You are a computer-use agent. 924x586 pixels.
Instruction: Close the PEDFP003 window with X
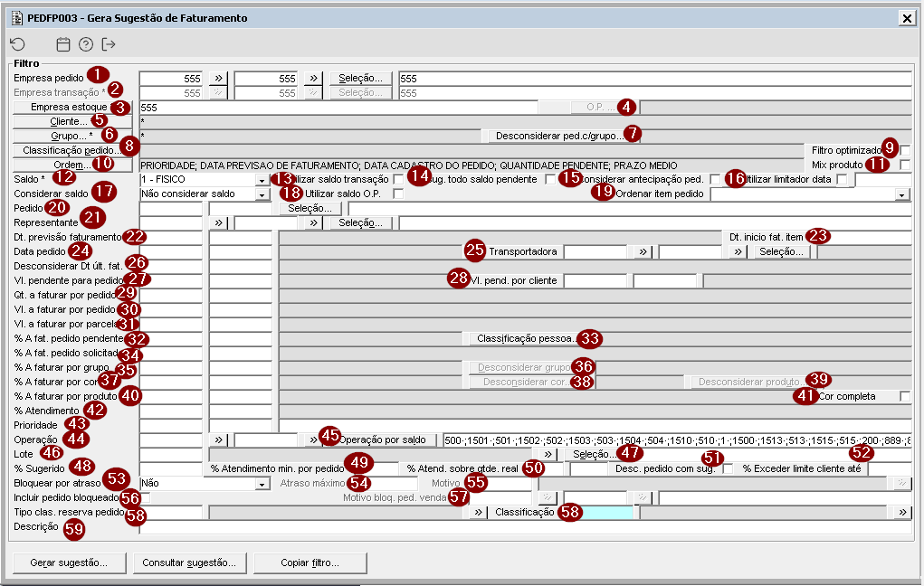pos(907,18)
